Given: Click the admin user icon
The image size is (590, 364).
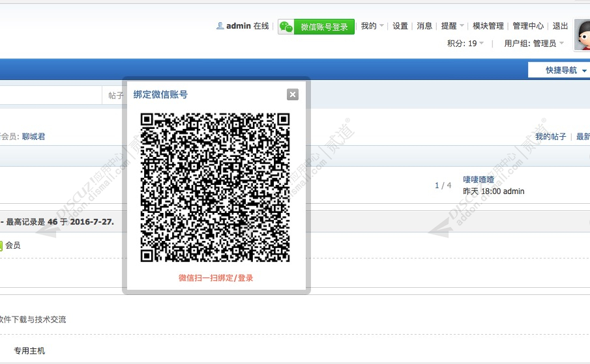Looking at the screenshot, I should coord(220,26).
